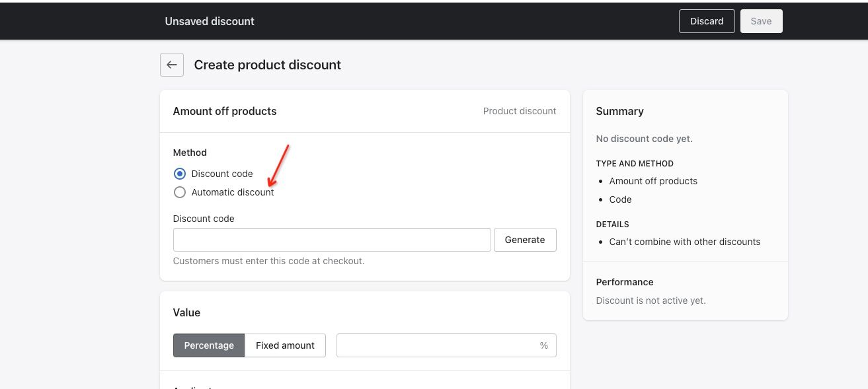
Task: Click the red arrow annotation
Action: coord(279,165)
